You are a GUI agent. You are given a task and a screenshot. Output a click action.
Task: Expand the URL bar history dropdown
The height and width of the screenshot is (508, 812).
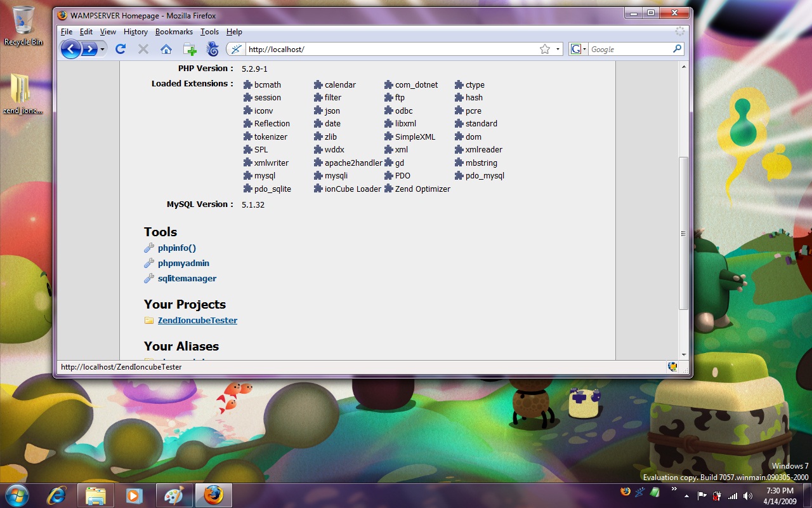(558, 49)
